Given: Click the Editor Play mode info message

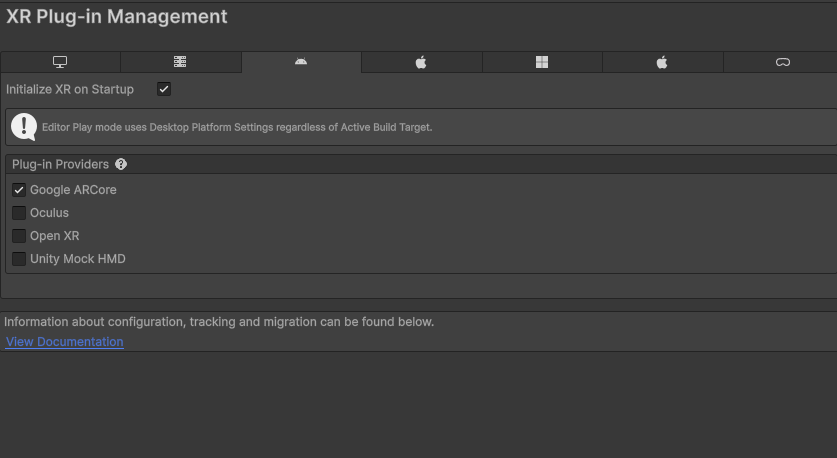Looking at the screenshot, I should point(237,127).
